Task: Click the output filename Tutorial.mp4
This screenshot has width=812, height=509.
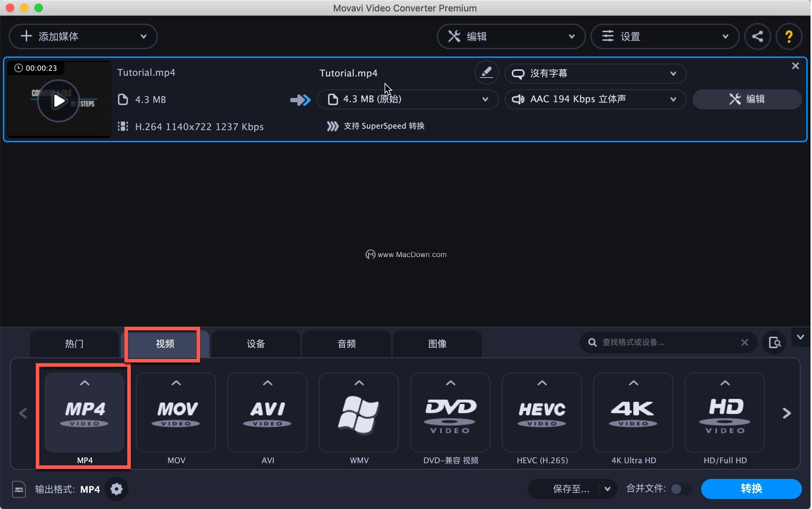Action: 348,73
